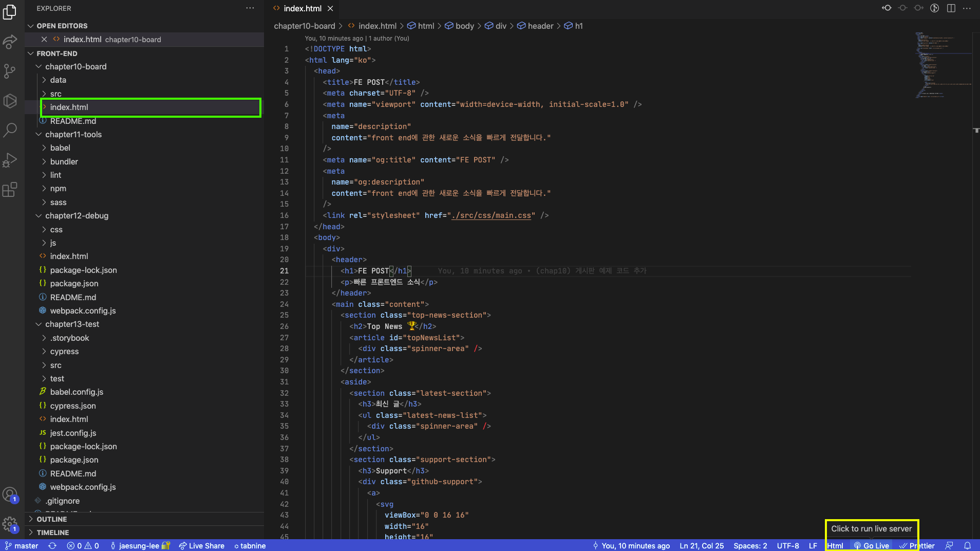Expand the bundler folder
This screenshot has height=551, width=980.
click(x=144, y=162)
